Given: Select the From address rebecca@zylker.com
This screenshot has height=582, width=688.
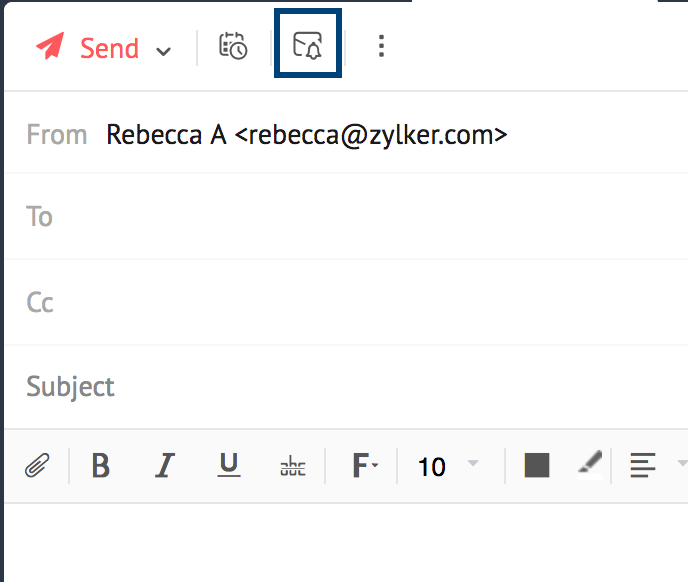Looking at the screenshot, I should coord(306,134).
